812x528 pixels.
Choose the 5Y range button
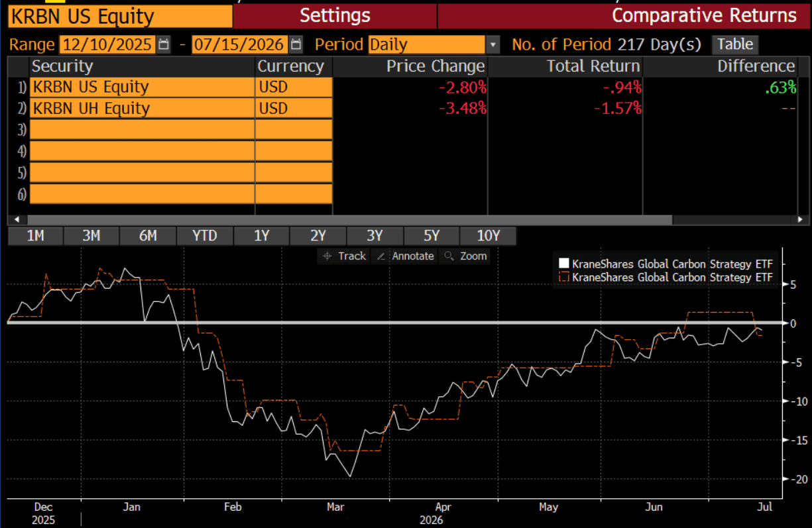(431, 236)
